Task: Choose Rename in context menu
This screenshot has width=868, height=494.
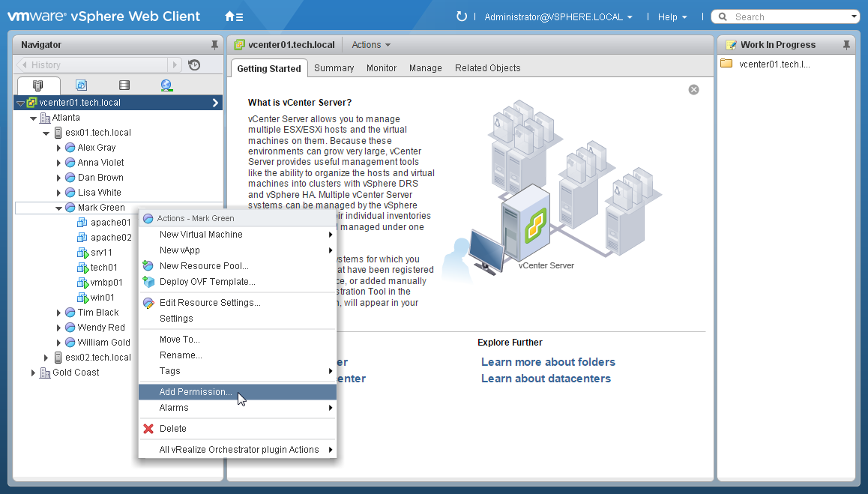Action: pyautogui.click(x=238, y=355)
